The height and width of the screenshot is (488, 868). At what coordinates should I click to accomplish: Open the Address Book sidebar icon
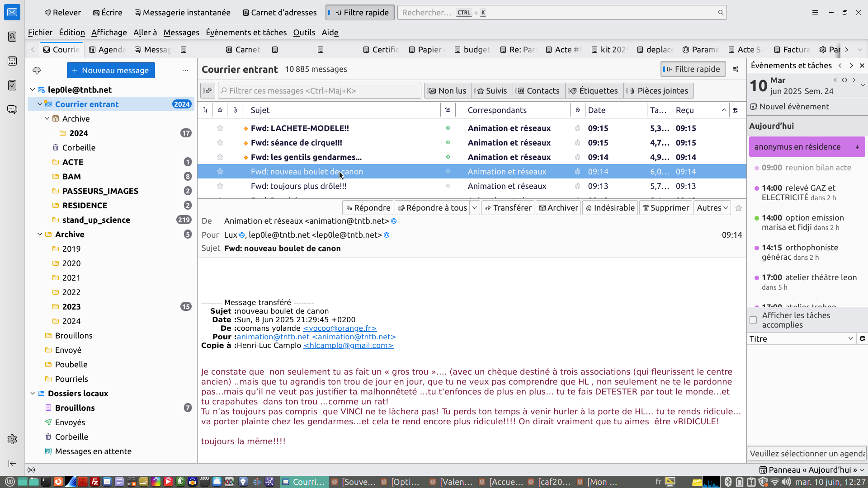[x=12, y=37]
